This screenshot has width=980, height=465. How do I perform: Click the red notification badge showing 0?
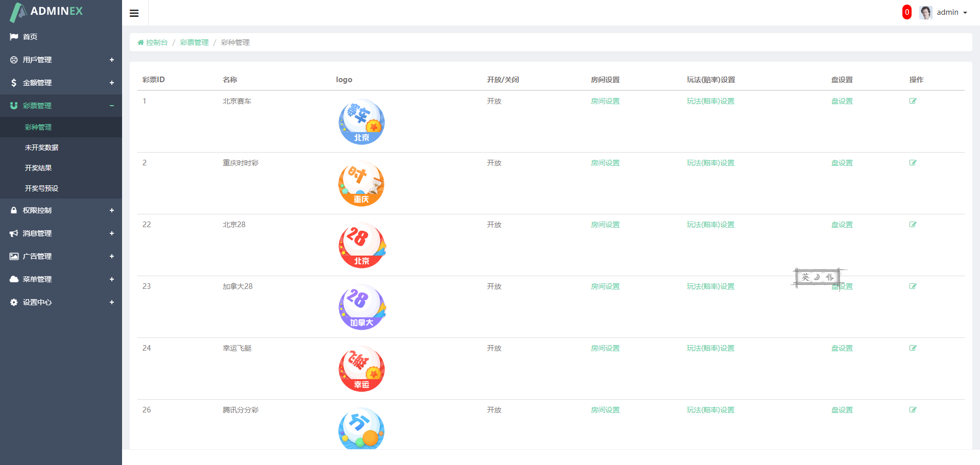(x=907, y=12)
